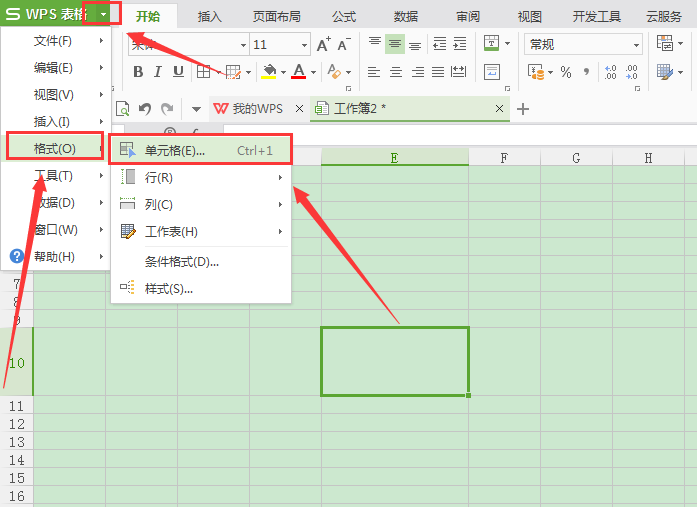Open 页面布局 ribbon tab
Image resolution: width=697 pixels, height=507 pixels.
coord(276,17)
